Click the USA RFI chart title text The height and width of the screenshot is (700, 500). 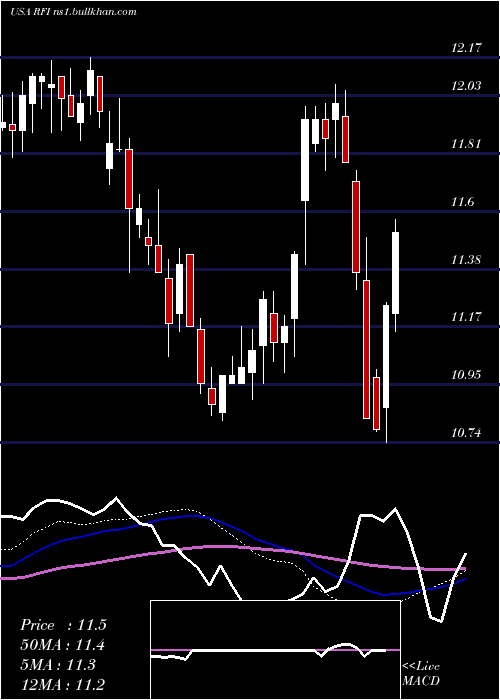click(73, 12)
